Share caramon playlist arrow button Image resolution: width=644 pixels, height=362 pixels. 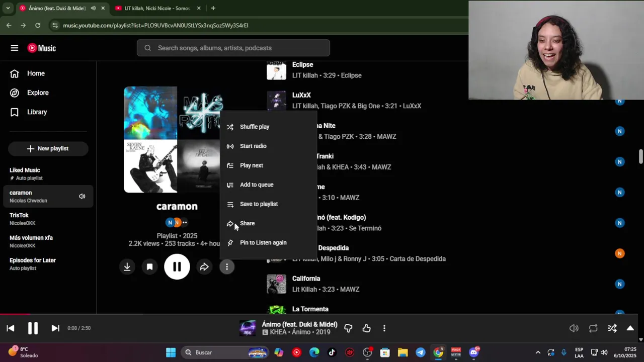[x=204, y=267]
